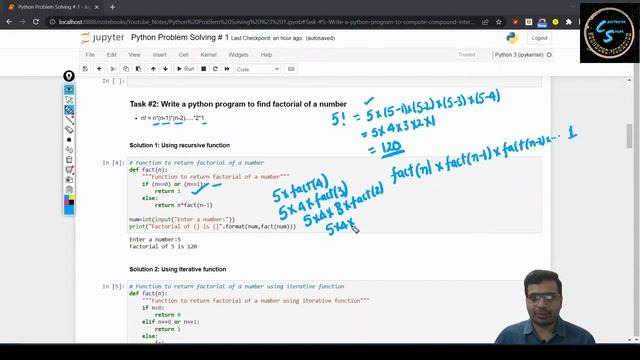
Task: Select the eraser in annotation toolbar
Action: (69, 129)
